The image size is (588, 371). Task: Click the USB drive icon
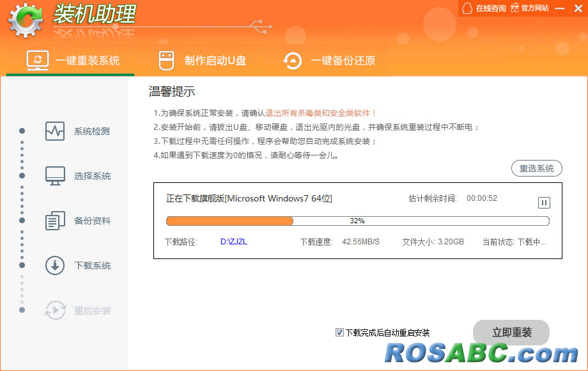pyautogui.click(x=167, y=60)
